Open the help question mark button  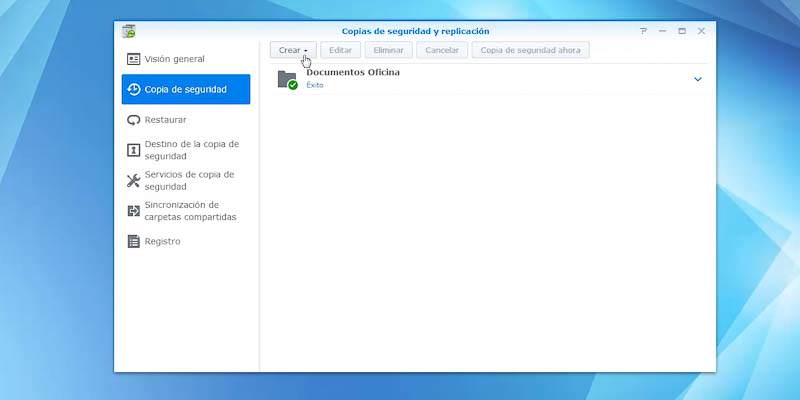tap(643, 31)
